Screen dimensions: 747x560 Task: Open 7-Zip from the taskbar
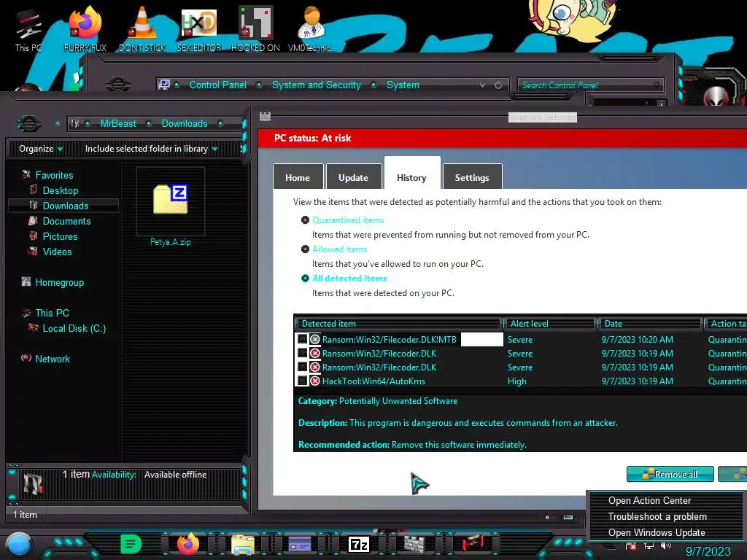[359, 544]
